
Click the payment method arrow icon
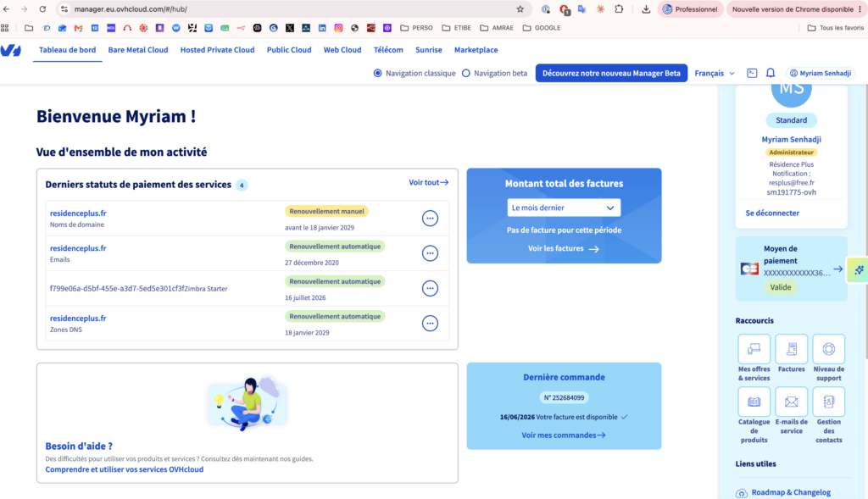[x=838, y=269]
